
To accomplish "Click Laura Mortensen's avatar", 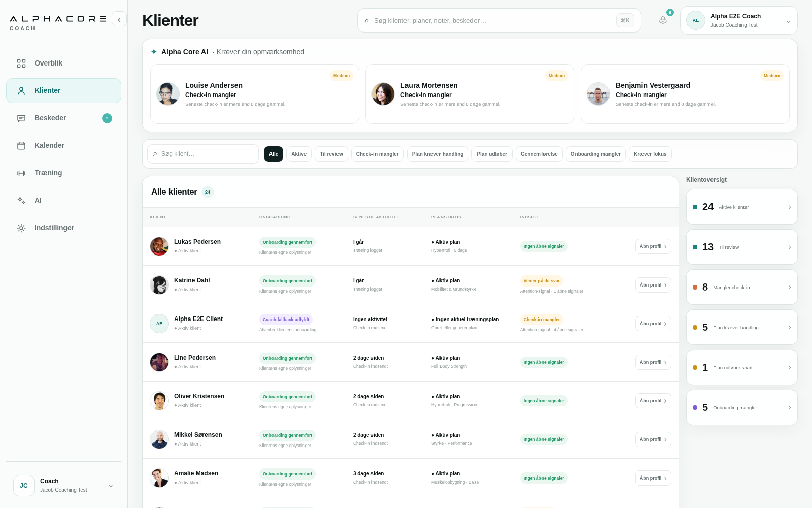I will [383, 94].
